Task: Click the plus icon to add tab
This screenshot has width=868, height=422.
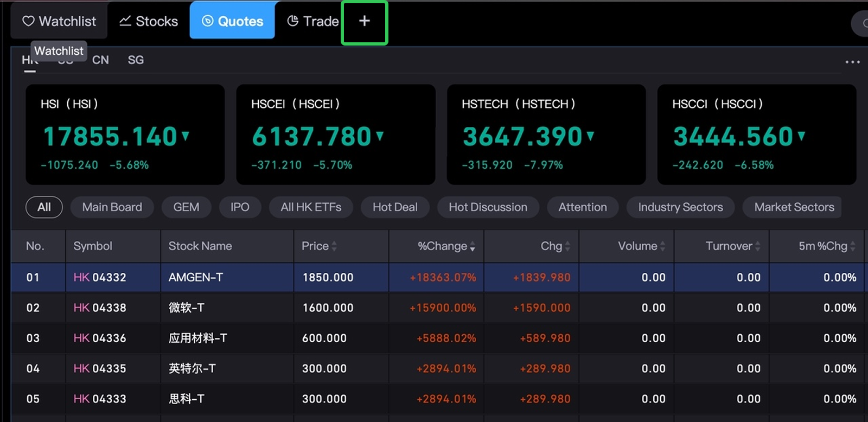Action: pyautogui.click(x=364, y=21)
